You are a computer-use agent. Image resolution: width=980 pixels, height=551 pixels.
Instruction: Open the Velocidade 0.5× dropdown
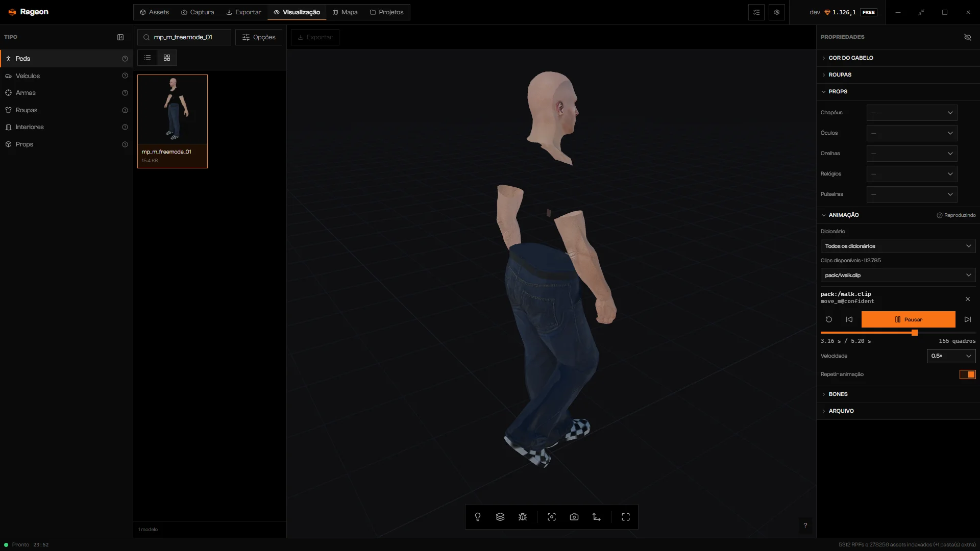(x=951, y=356)
